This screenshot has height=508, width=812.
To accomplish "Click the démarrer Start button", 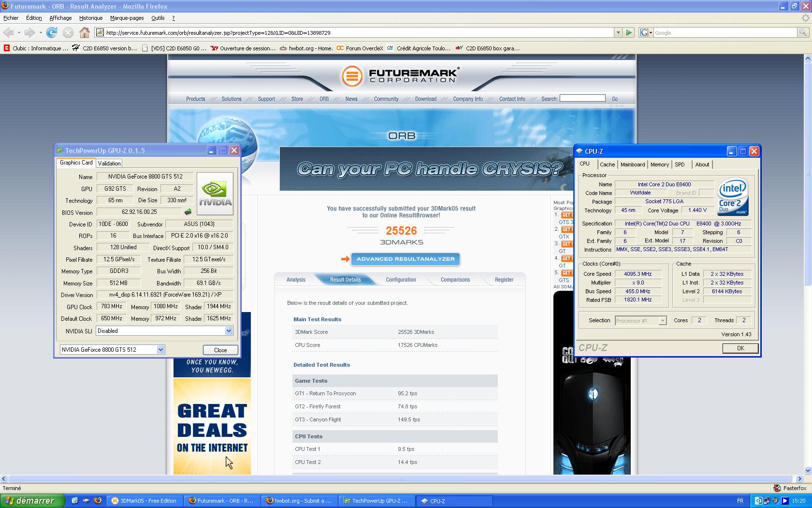I will [x=31, y=501].
